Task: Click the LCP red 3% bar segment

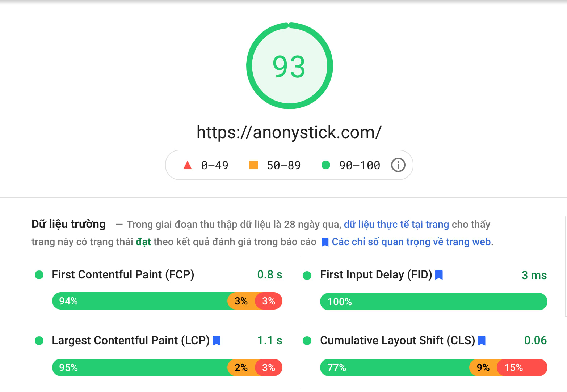Action: pos(269,367)
